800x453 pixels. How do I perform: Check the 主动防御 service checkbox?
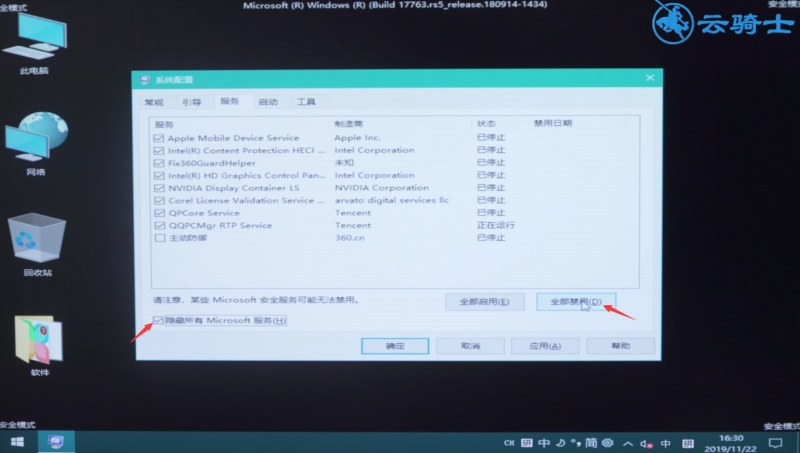click(160, 238)
